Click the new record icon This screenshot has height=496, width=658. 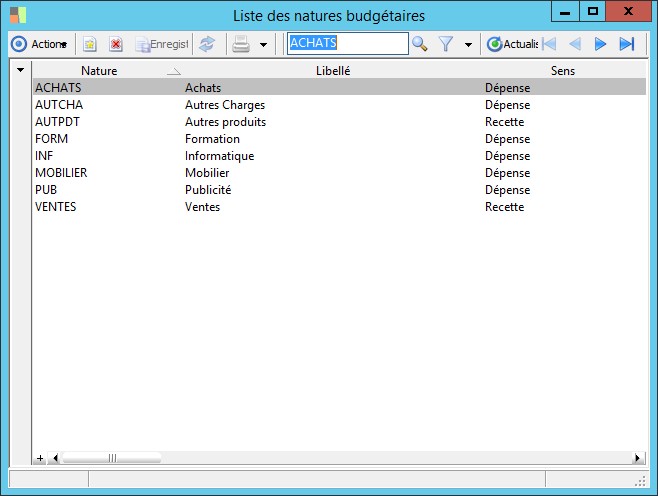[90, 44]
